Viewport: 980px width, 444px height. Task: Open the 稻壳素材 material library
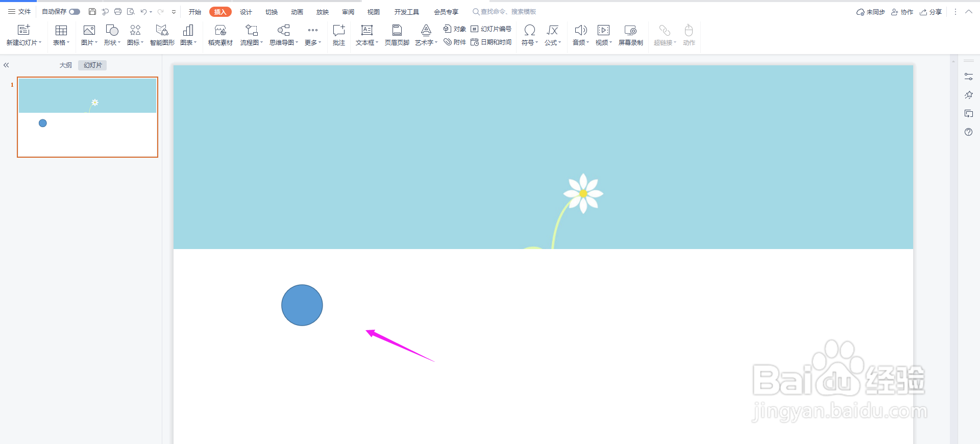[220, 35]
